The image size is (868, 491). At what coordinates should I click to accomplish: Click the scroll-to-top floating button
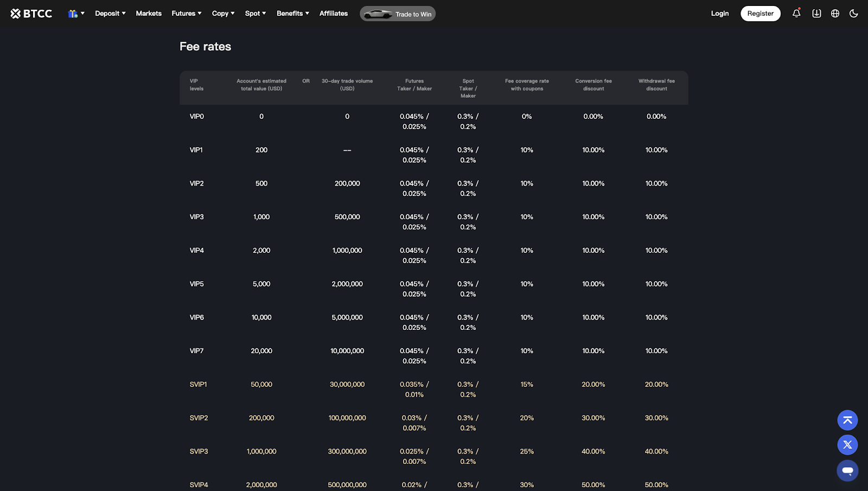tap(847, 420)
